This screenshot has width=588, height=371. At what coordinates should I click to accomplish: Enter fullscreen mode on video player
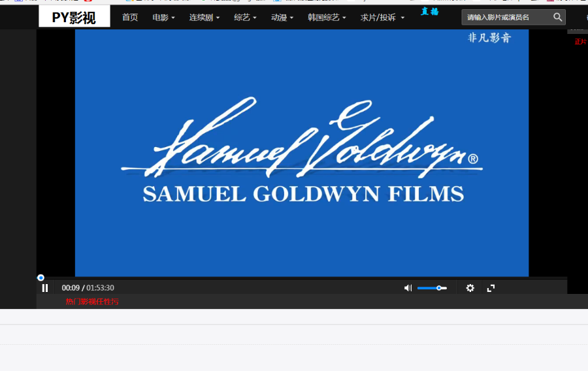[491, 288]
